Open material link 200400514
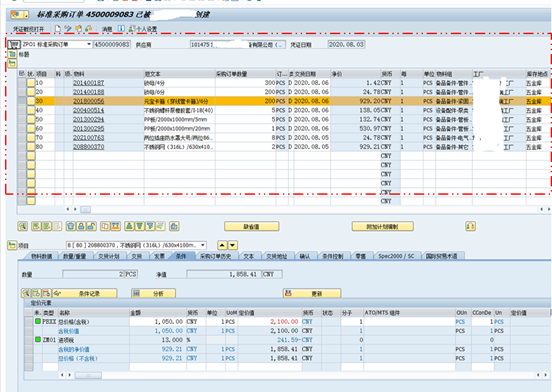The height and width of the screenshot is (392, 552). (88, 110)
